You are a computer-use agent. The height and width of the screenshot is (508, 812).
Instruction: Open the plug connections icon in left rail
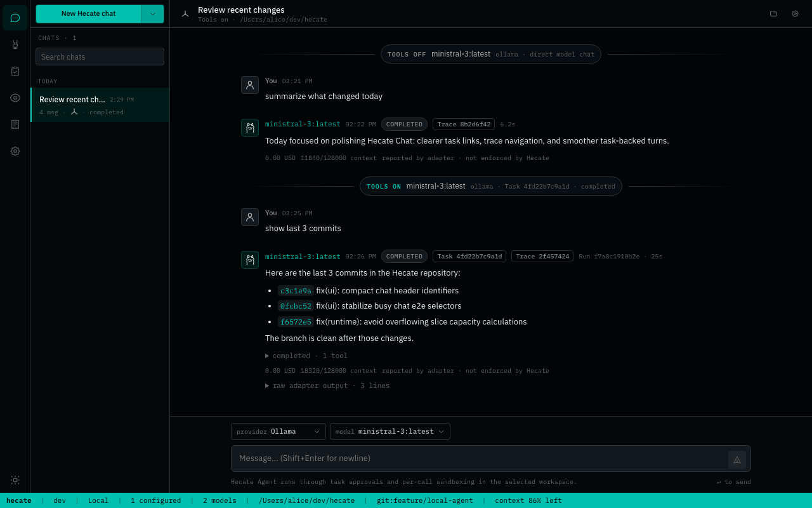coord(15,44)
